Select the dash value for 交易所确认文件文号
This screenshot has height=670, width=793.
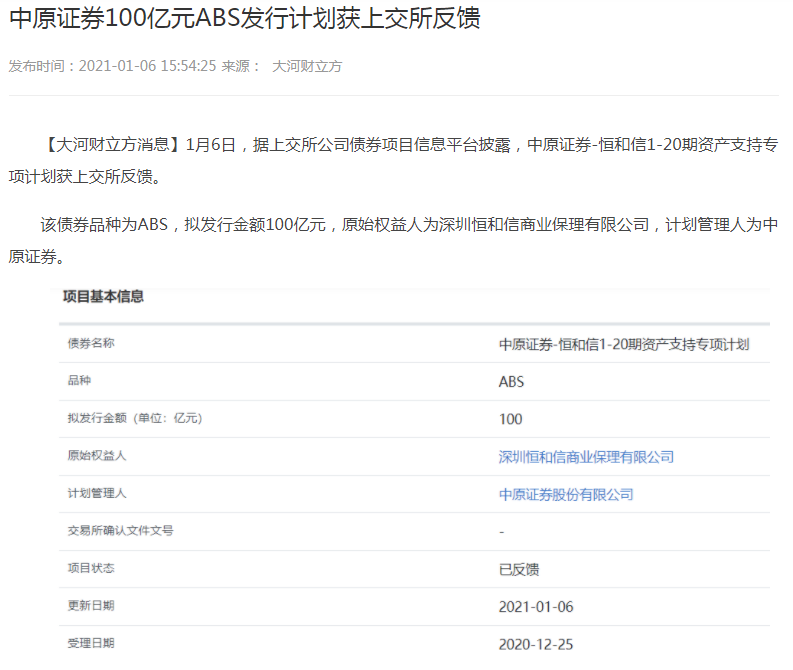[x=502, y=532]
